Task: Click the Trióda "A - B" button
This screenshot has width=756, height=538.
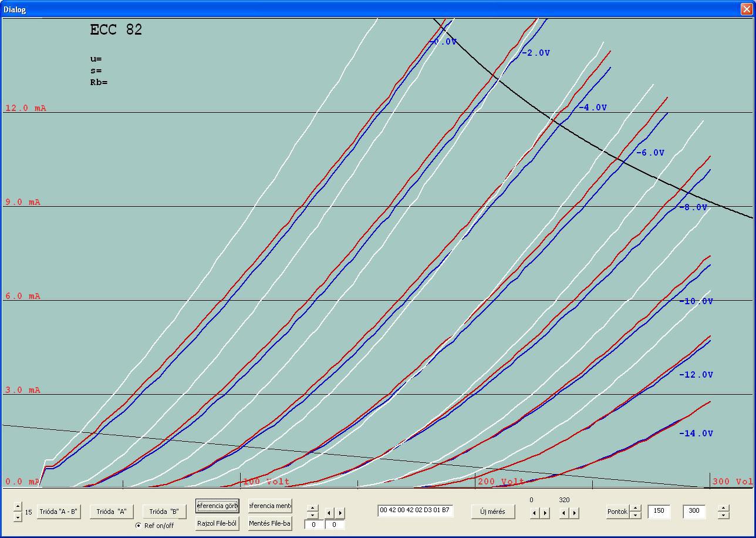Action: 58,512
